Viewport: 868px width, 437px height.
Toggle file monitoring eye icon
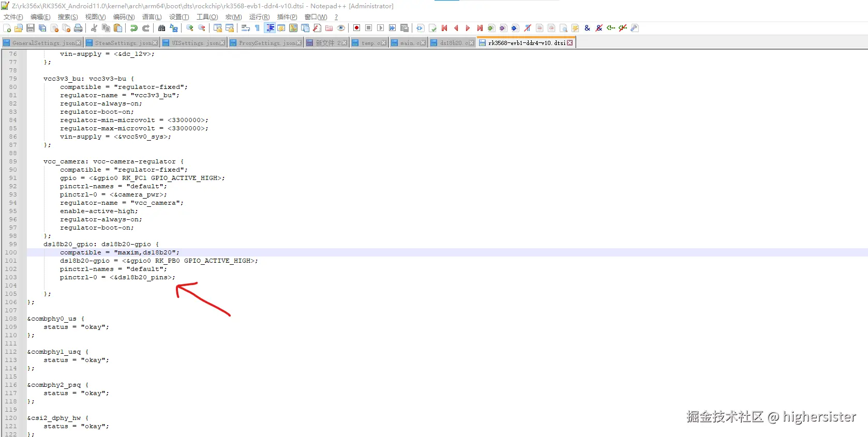tap(341, 28)
